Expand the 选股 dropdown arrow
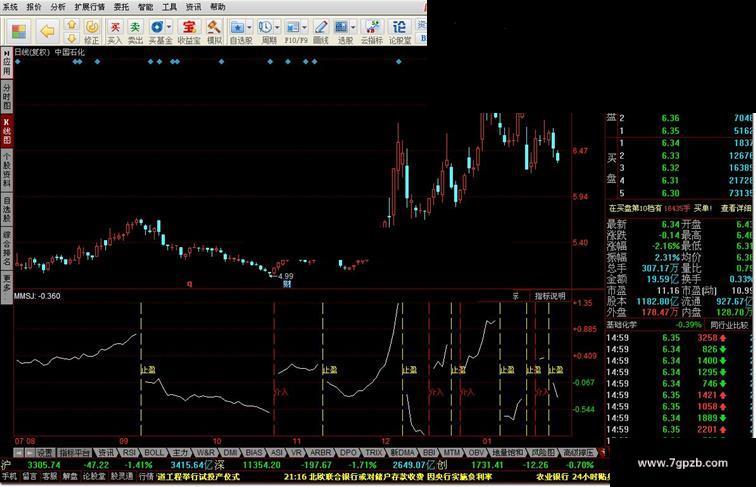This screenshot has width=756, height=487. click(353, 27)
